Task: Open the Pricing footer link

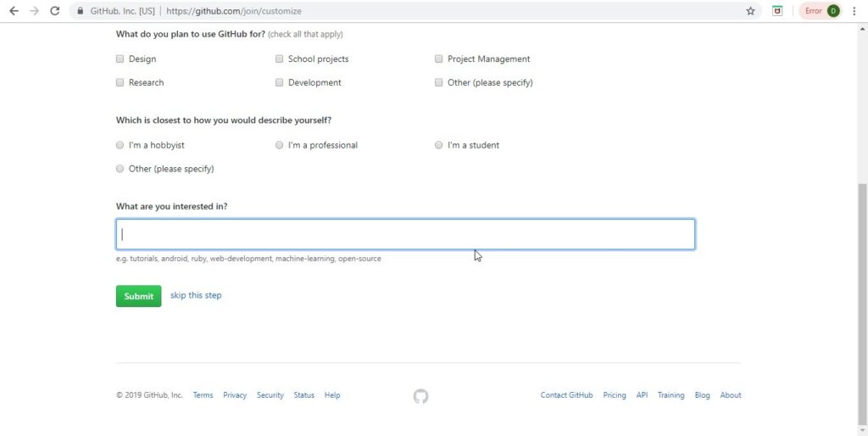Action: [x=615, y=395]
